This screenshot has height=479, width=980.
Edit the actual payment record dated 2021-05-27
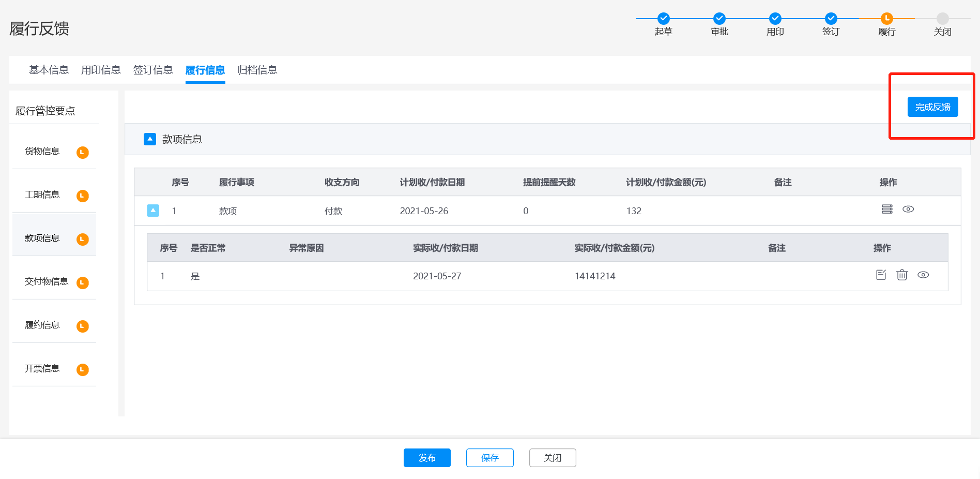pyautogui.click(x=881, y=275)
